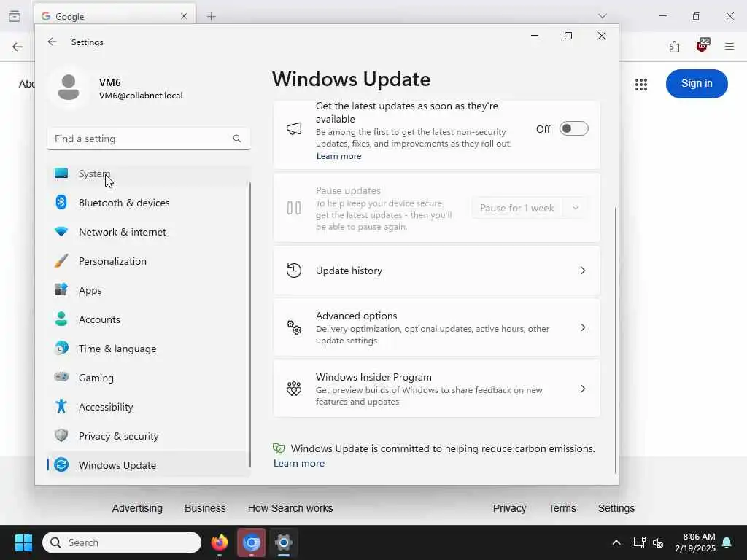Expand Advanced options chevron
Screen dimensions: 747x560
(x=583, y=327)
